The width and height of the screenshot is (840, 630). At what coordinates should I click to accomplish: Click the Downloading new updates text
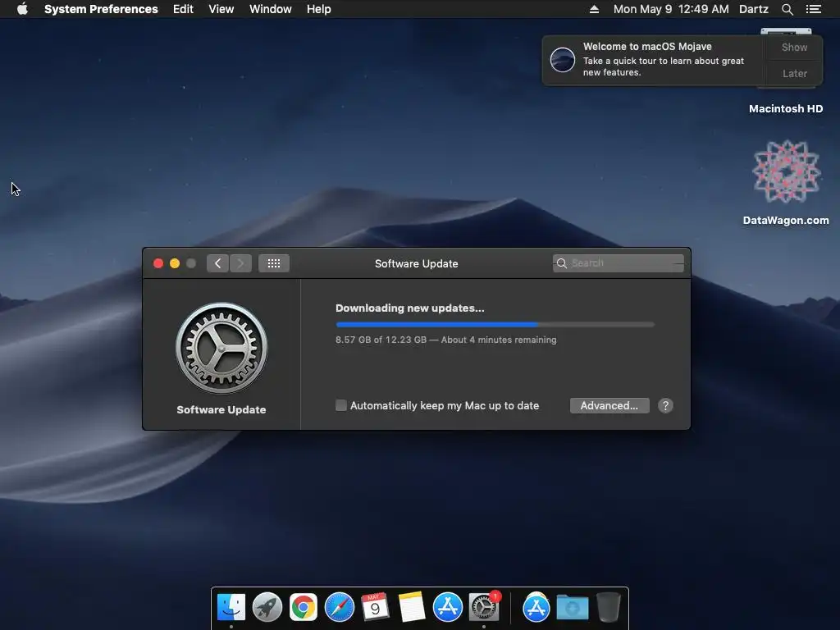coord(410,308)
